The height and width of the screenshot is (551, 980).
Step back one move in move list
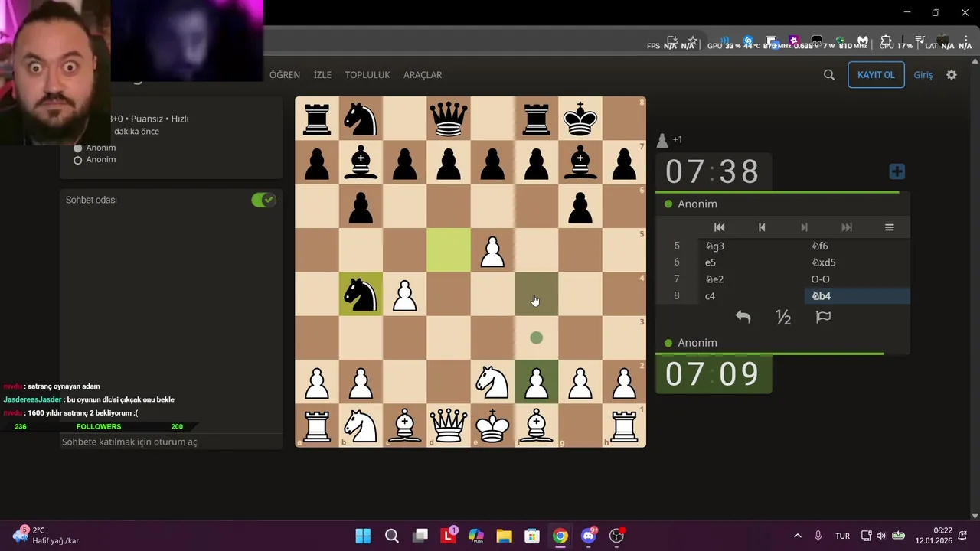pos(762,227)
